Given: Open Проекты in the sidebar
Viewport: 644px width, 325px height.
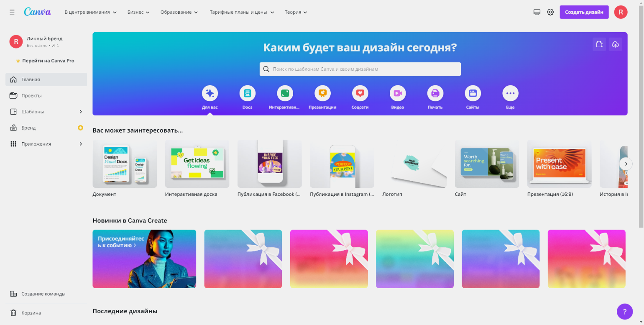Looking at the screenshot, I should coord(46,95).
